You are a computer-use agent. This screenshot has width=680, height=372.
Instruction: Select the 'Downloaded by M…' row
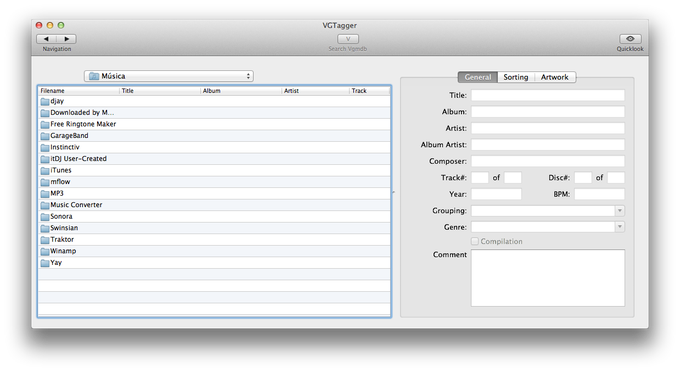pyautogui.click(x=214, y=113)
